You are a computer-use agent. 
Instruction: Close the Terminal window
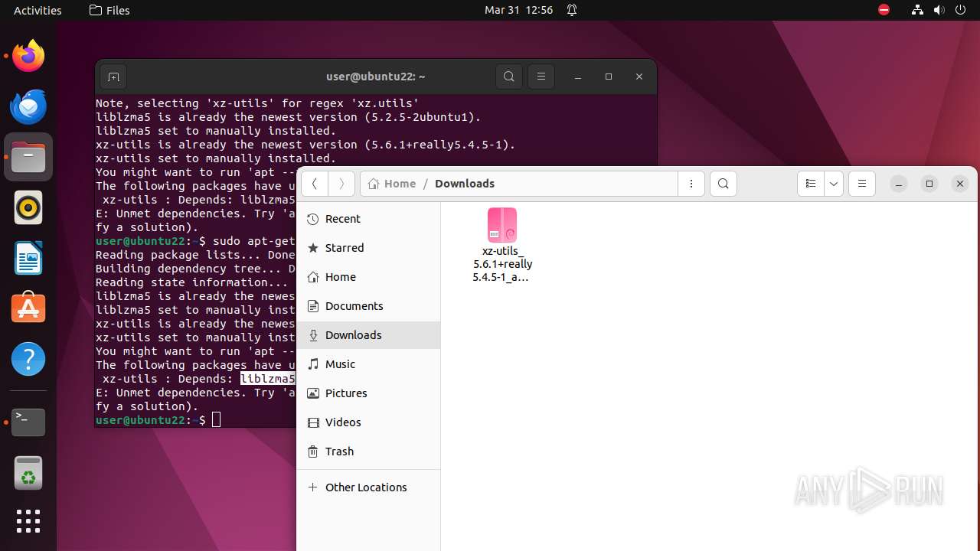click(x=639, y=77)
